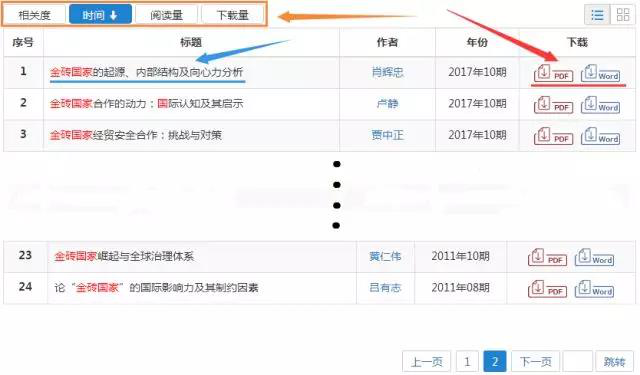This screenshot has width=640, height=375.
Task: Go to previous page with 上一页
Action: point(427,362)
